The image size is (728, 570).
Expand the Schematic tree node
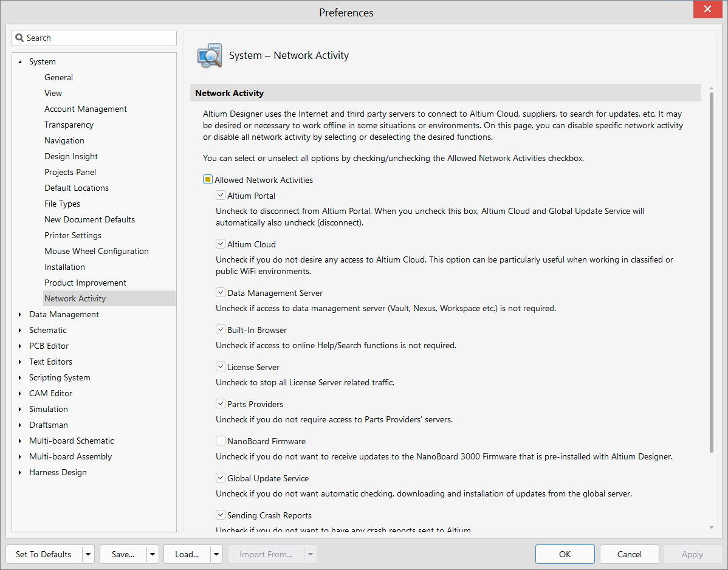click(20, 330)
